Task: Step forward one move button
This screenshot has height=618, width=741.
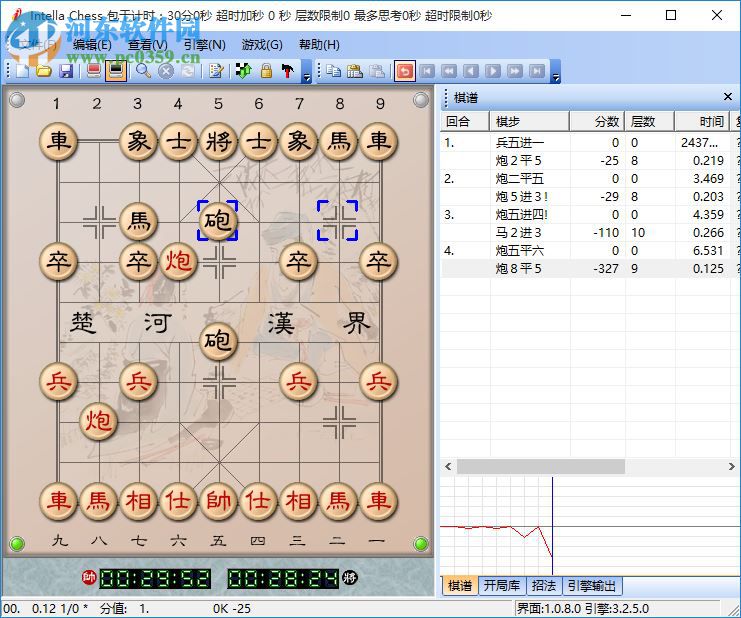Action: (x=492, y=71)
